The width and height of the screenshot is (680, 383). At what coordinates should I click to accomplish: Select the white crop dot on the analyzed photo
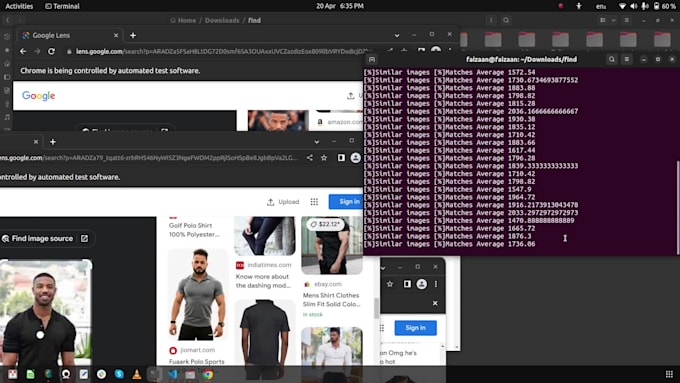tap(40, 335)
